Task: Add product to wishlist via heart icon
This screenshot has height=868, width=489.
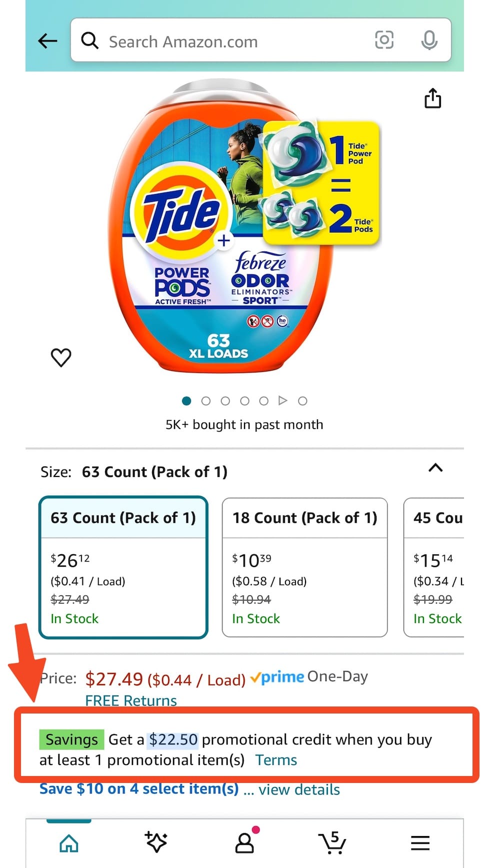Action: (x=61, y=357)
